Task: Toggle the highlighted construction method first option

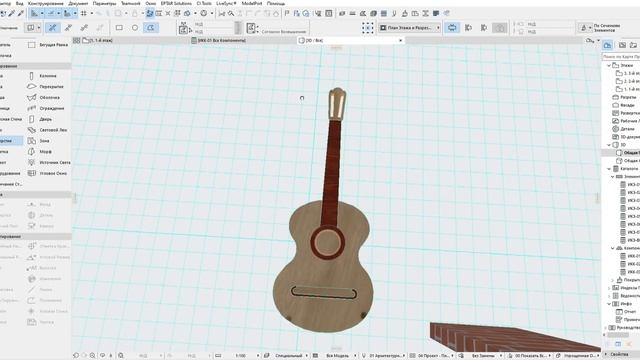Action: [x=53, y=28]
